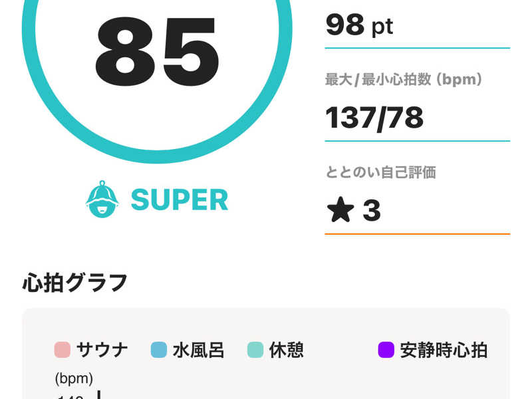Screen dimensions: 532x399
Task: Select the pink サウナ legend swatch
Action: click(x=63, y=350)
